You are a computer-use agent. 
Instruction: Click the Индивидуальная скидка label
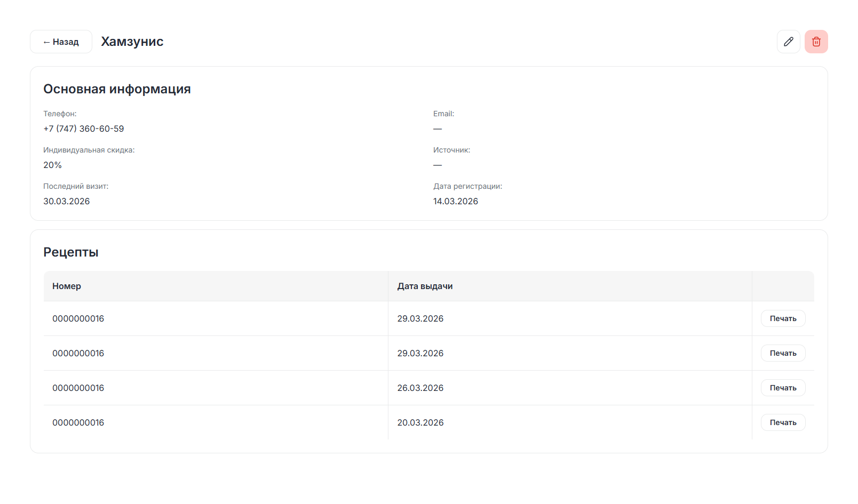point(89,150)
